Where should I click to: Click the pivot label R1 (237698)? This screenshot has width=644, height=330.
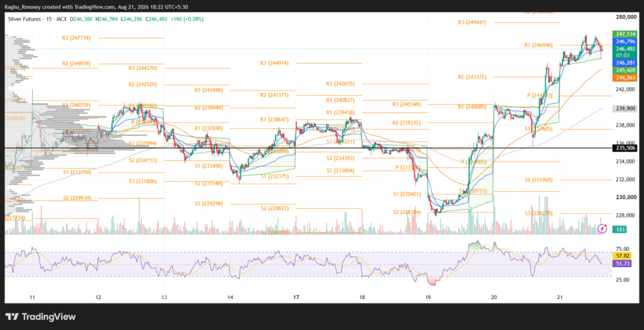[x=209, y=128]
